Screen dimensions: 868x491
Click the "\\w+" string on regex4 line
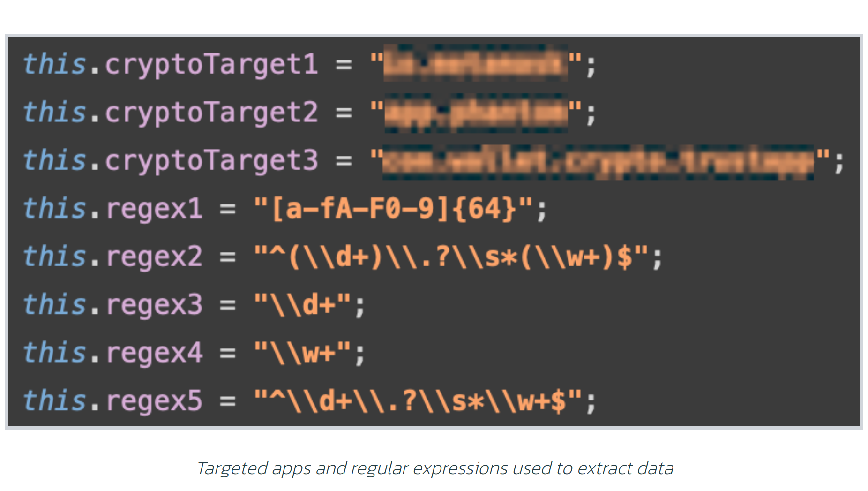tap(303, 353)
